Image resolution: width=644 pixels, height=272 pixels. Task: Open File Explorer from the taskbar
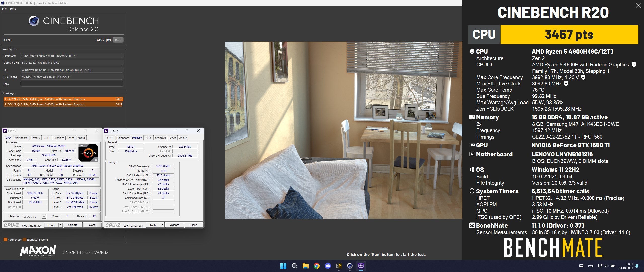[305, 266]
